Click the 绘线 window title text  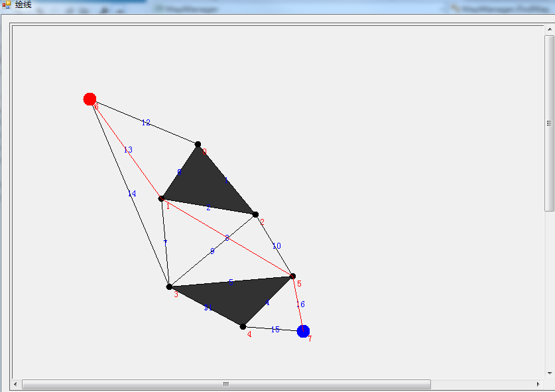(x=23, y=5)
